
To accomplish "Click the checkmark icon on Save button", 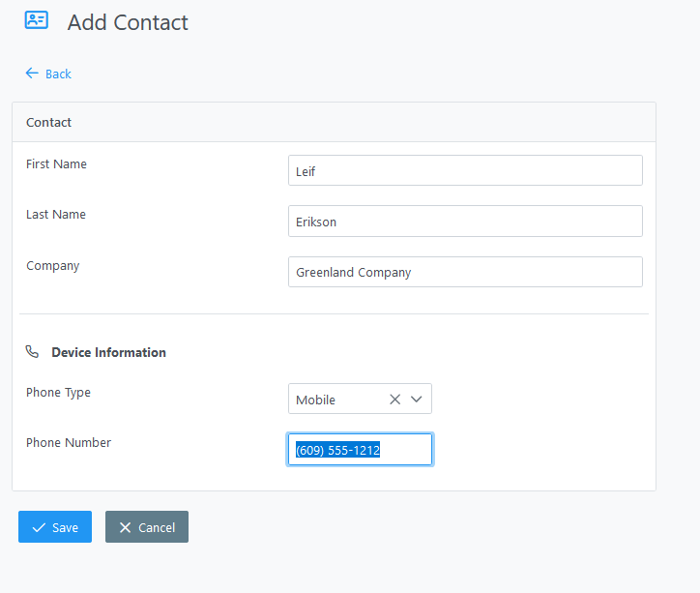I will pyautogui.click(x=39, y=528).
